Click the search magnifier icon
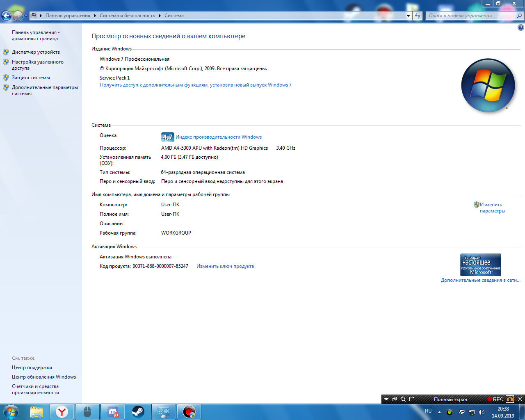The width and height of the screenshot is (525, 420). click(520, 16)
